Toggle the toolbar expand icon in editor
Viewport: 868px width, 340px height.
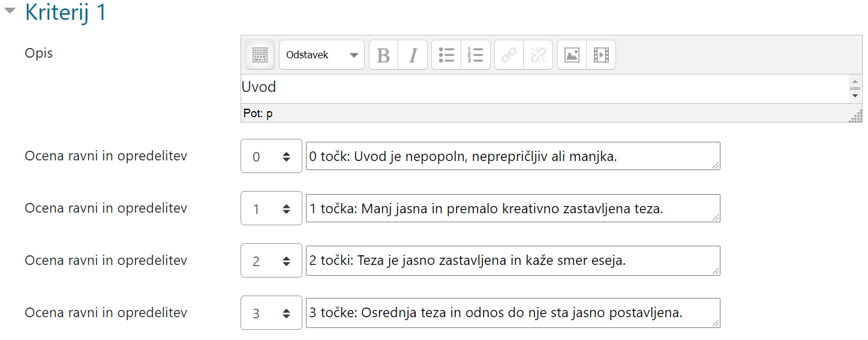click(x=260, y=55)
